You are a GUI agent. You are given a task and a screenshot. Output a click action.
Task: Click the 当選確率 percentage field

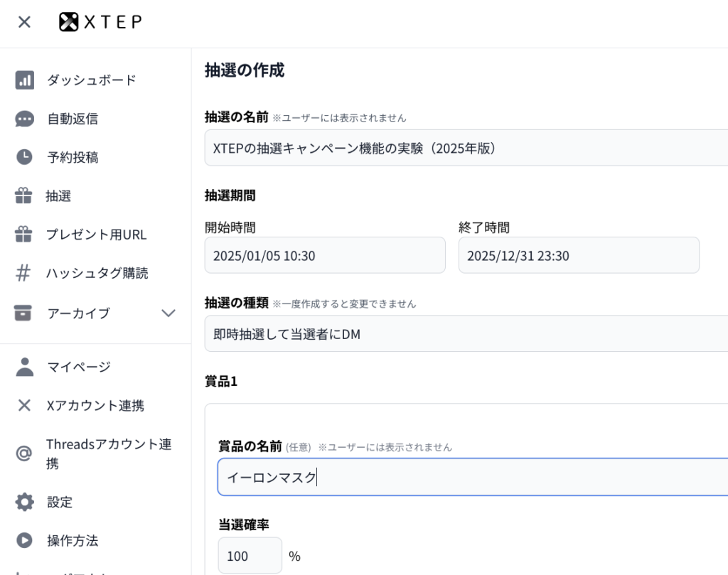pyautogui.click(x=250, y=556)
